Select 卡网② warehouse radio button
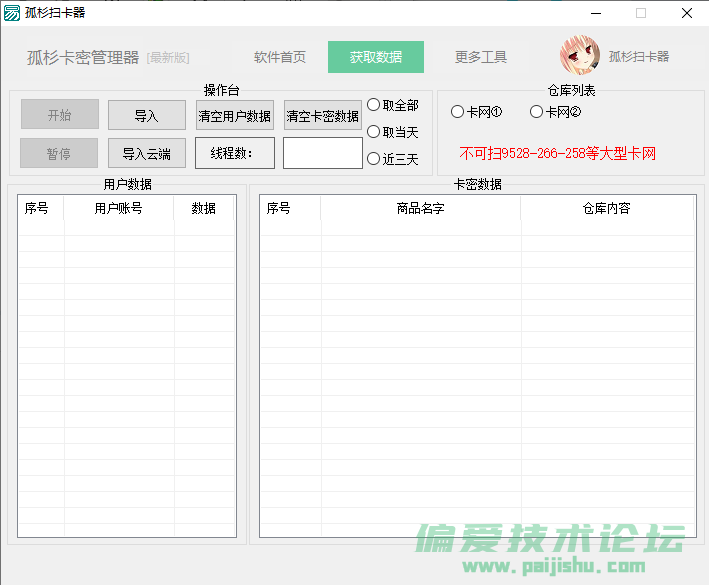This screenshot has width=709, height=585. [537, 112]
